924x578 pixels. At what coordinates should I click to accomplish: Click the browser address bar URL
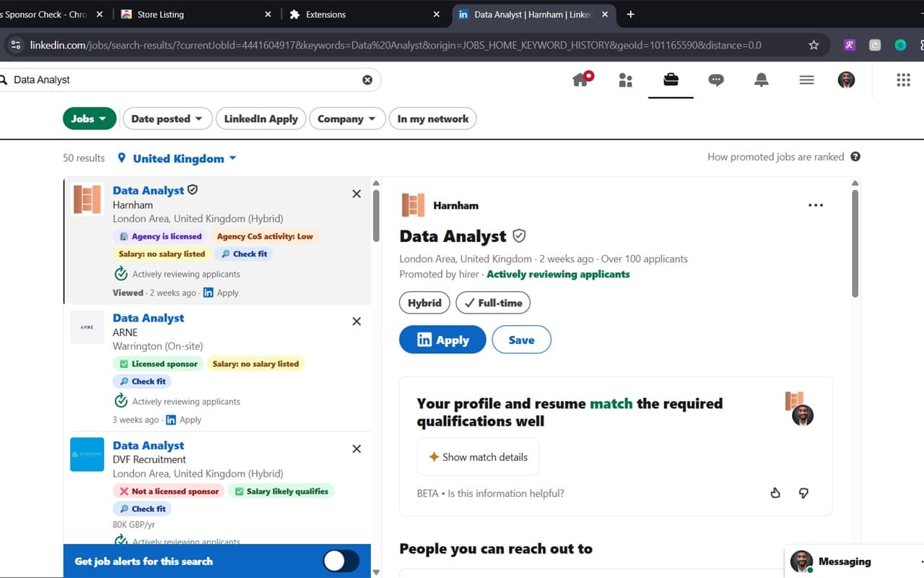(x=396, y=45)
